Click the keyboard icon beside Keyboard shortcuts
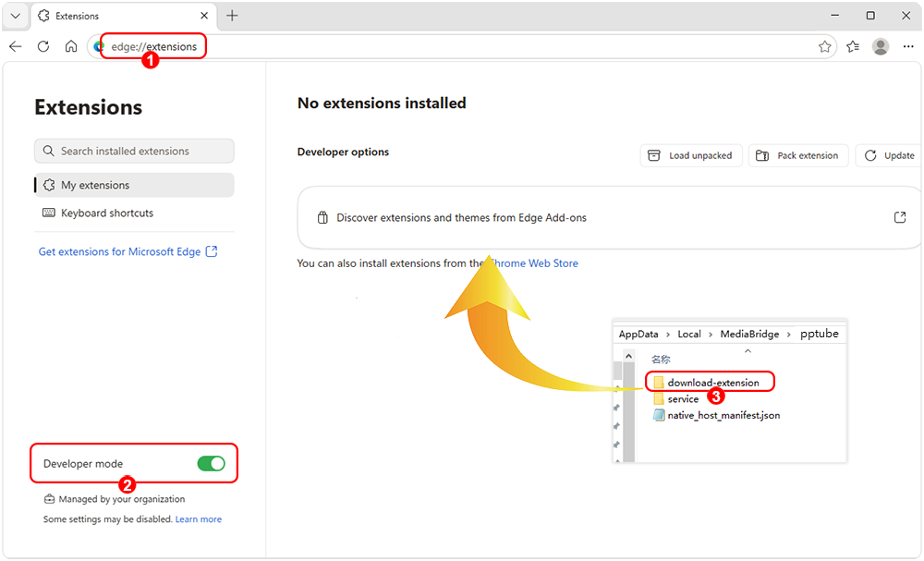 49,213
